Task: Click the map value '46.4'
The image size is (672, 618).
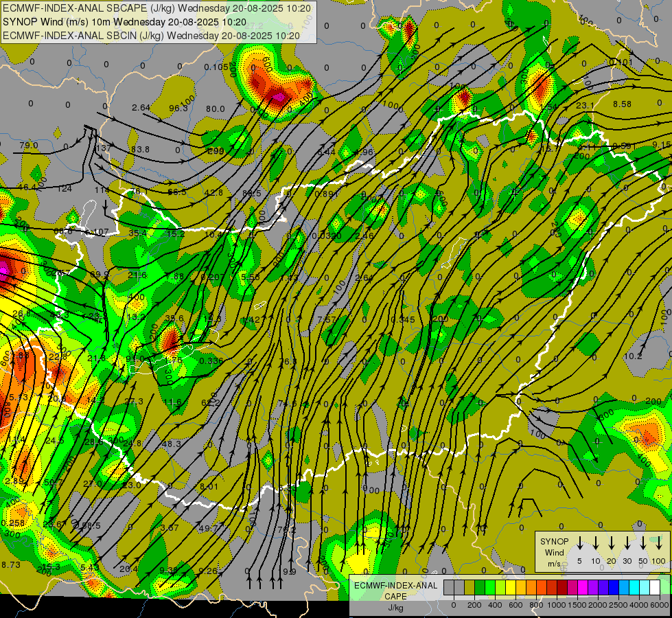Action: pyautogui.click(x=27, y=187)
